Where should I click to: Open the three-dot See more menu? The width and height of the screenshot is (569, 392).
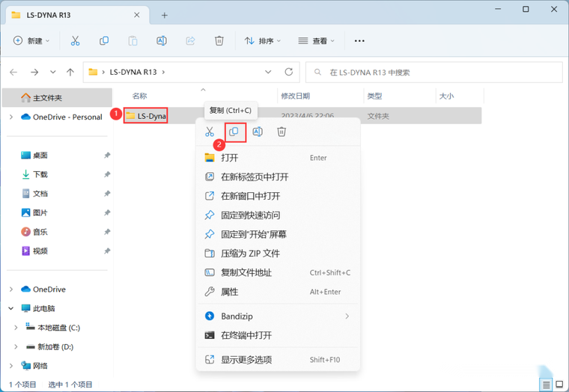click(x=359, y=41)
